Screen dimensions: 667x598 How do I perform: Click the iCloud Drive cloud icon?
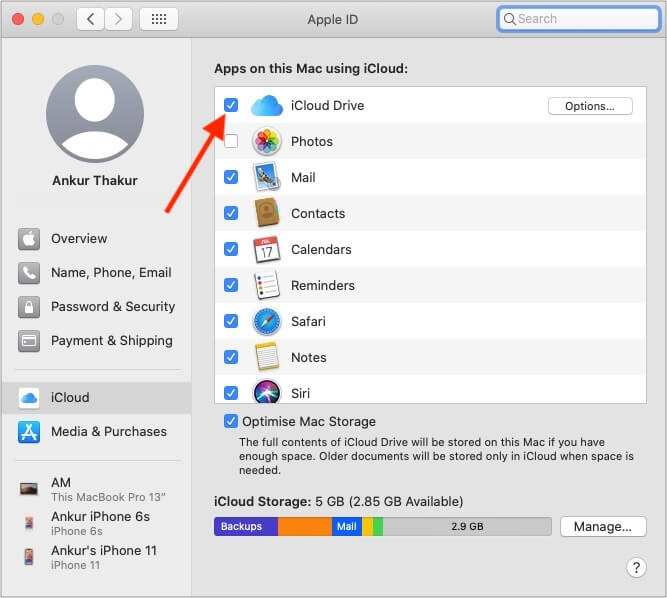click(267, 105)
